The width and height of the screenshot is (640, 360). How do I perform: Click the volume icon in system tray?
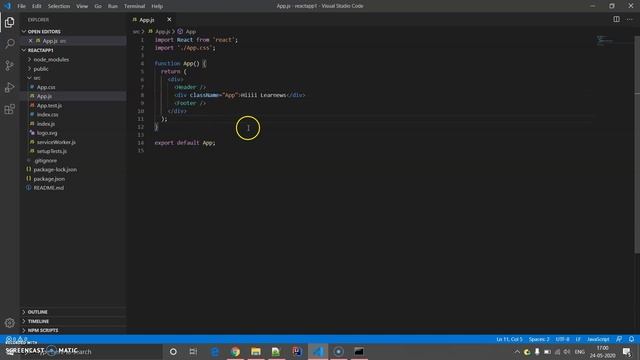pos(567,352)
